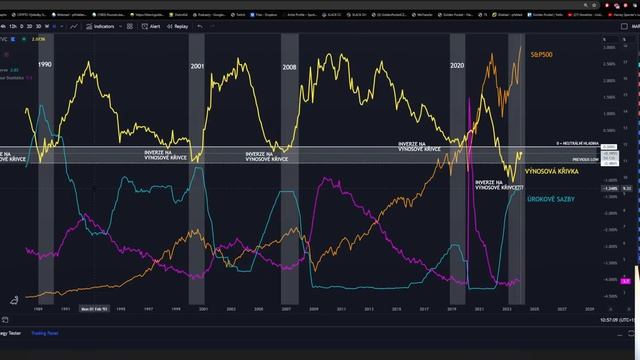Redo the chart action
The width and height of the screenshot is (640, 360).
tap(212, 26)
